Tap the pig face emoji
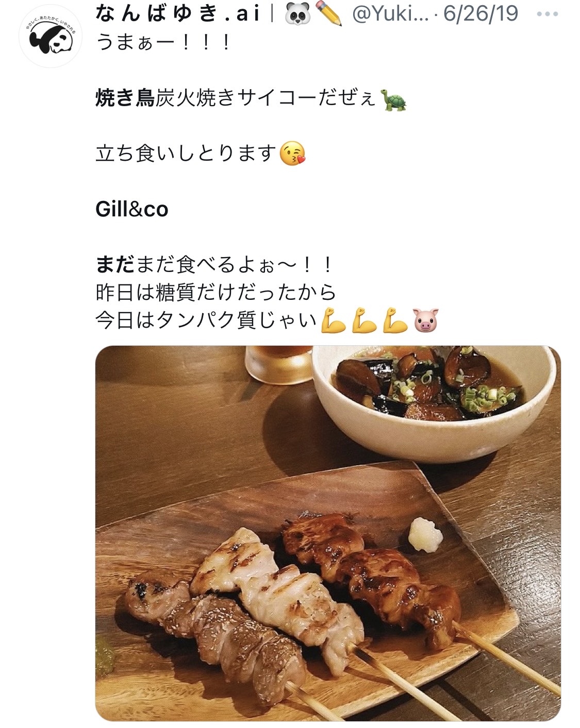 pos(426,320)
